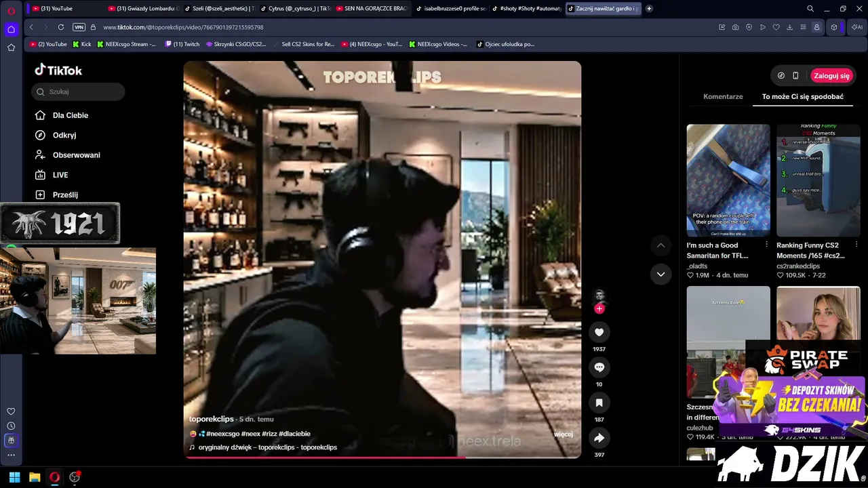Open the (11) Twitch bookmark

[182, 44]
